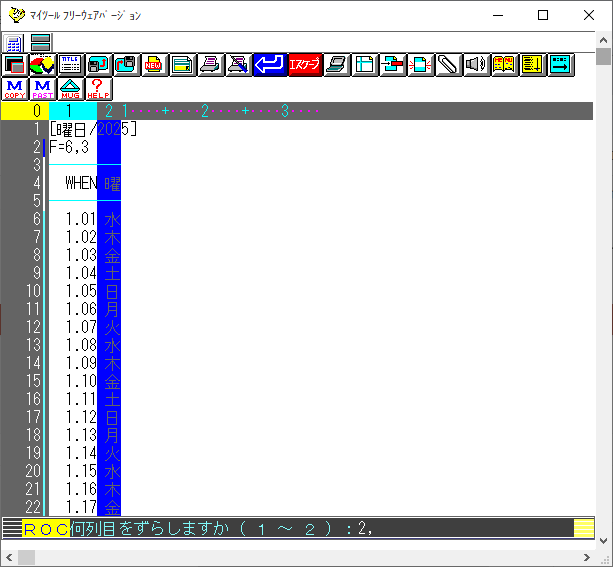Open the colorful pie chart tool
The image size is (613, 567).
[42, 66]
